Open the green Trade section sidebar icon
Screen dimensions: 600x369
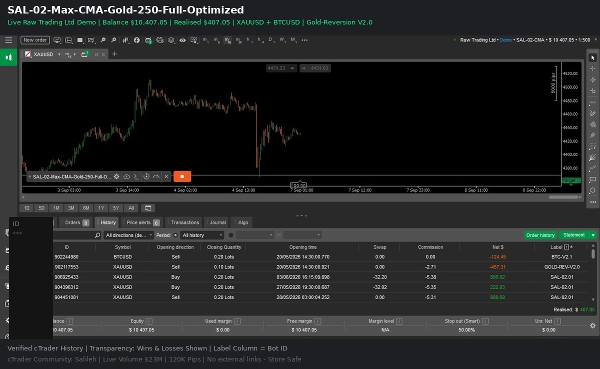click(x=8, y=57)
